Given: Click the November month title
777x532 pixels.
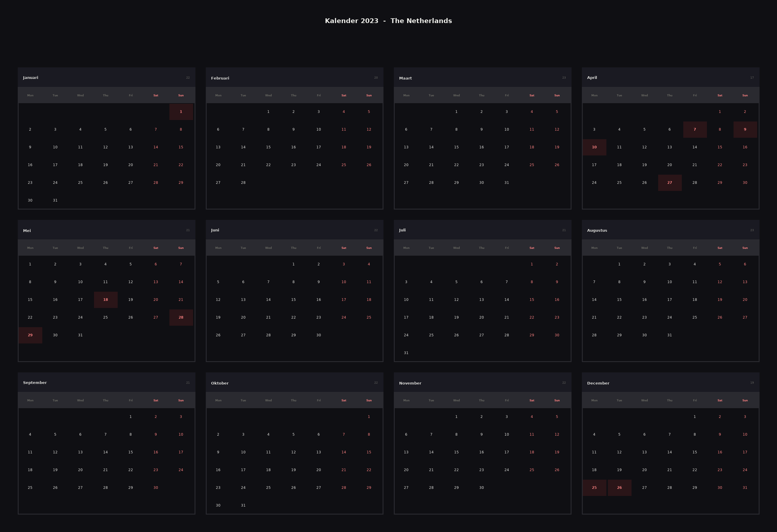Looking at the screenshot, I should pos(410,383).
